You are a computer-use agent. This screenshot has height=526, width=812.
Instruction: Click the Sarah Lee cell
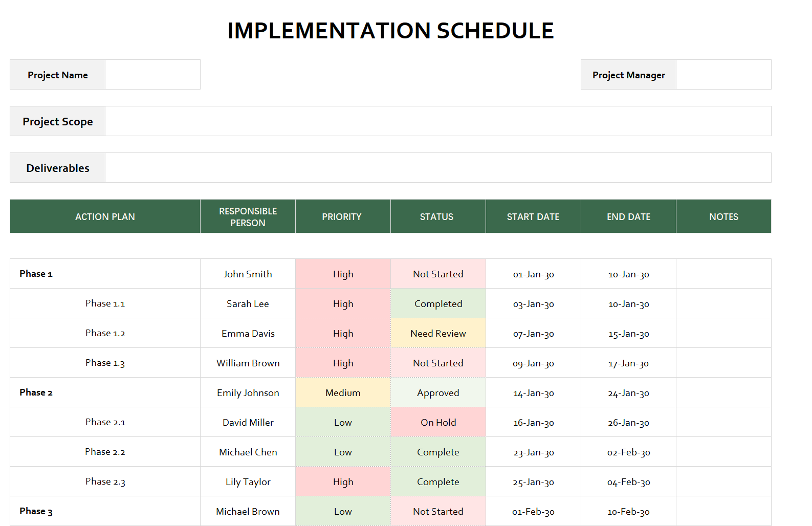[x=248, y=303]
